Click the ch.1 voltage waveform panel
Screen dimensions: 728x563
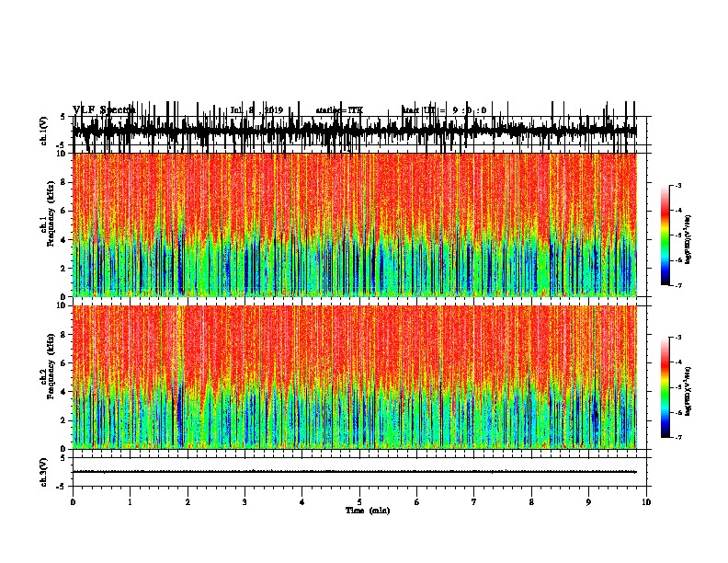[359, 131]
